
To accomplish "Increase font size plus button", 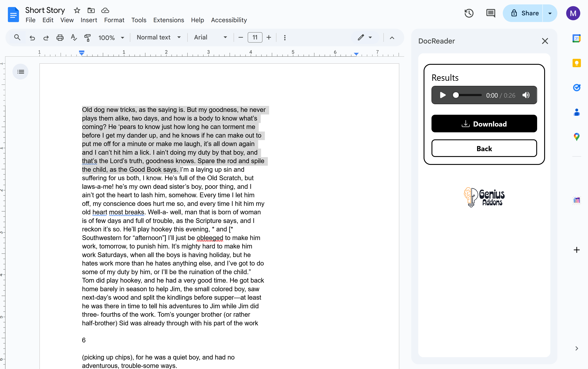I will tap(269, 37).
